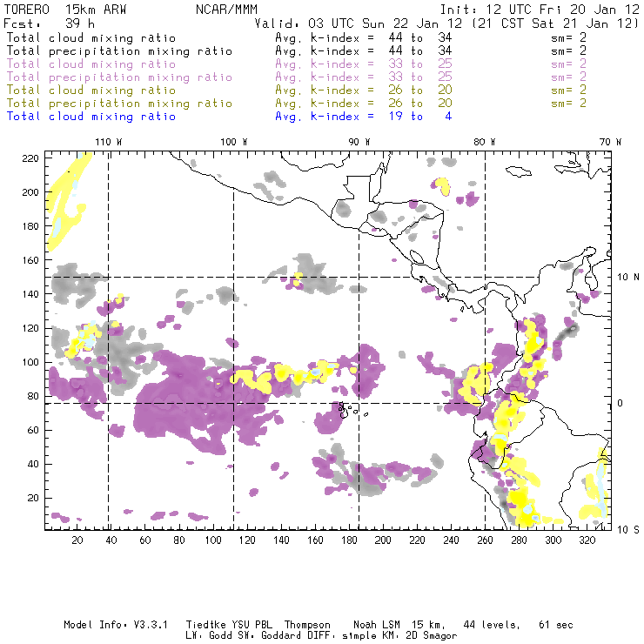Click the '70 W' longitude label
This screenshot has width=644, height=644.
[x=610, y=142]
